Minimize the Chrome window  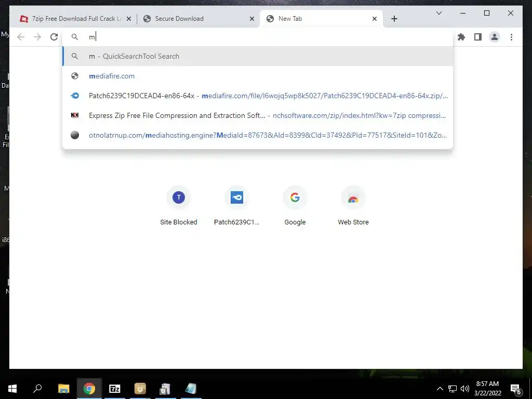(463, 13)
